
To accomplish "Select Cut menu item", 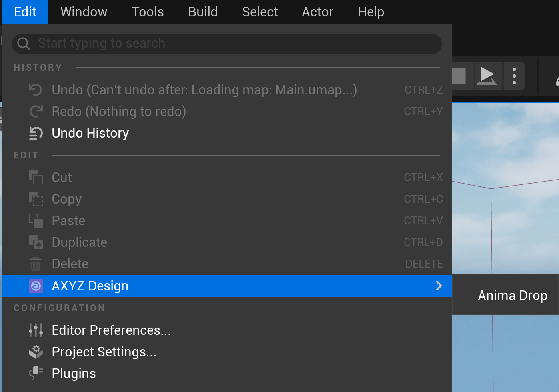I will [227, 177].
